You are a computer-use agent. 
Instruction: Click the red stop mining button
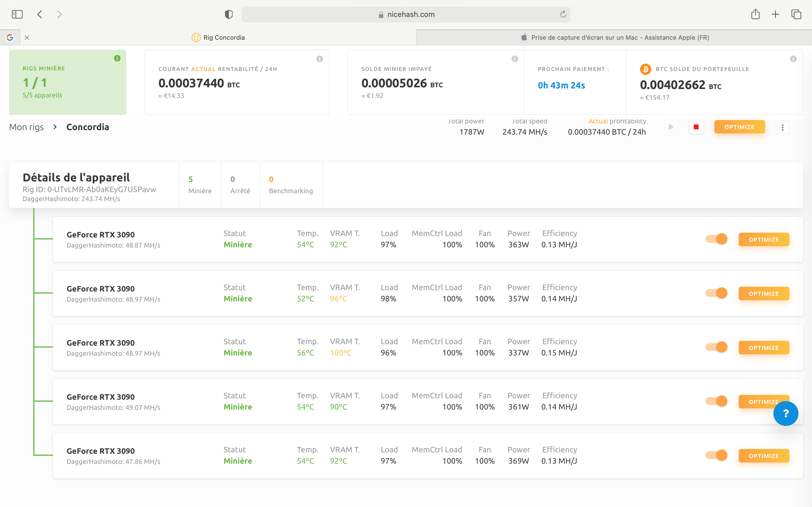pyautogui.click(x=696, y=127)
